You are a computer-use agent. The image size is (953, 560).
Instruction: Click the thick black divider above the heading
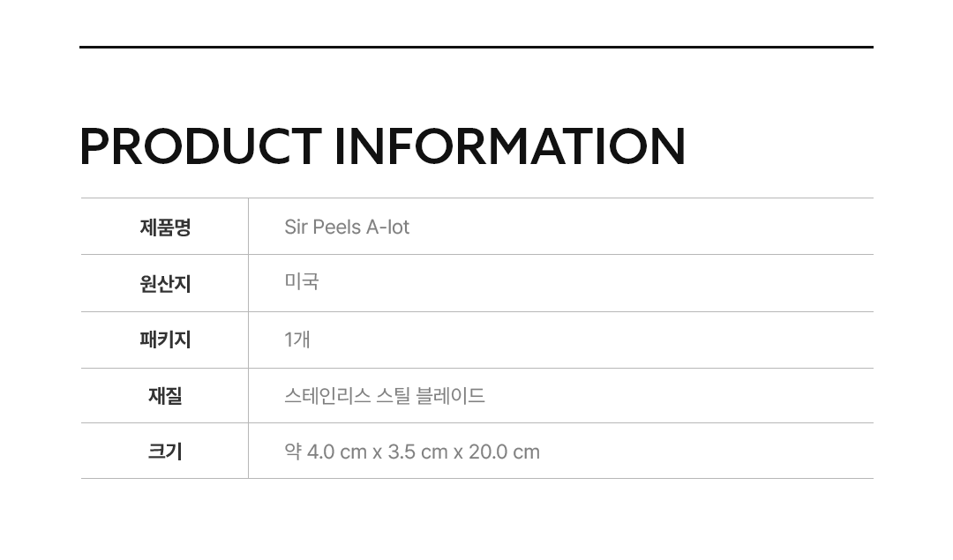click(476, 47)
